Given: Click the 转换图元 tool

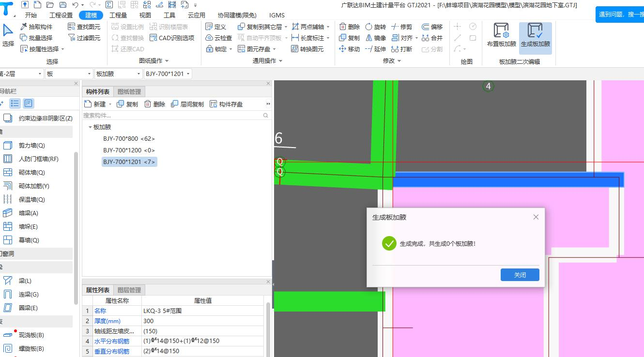Looking at the screenshot, I should 307,49.
